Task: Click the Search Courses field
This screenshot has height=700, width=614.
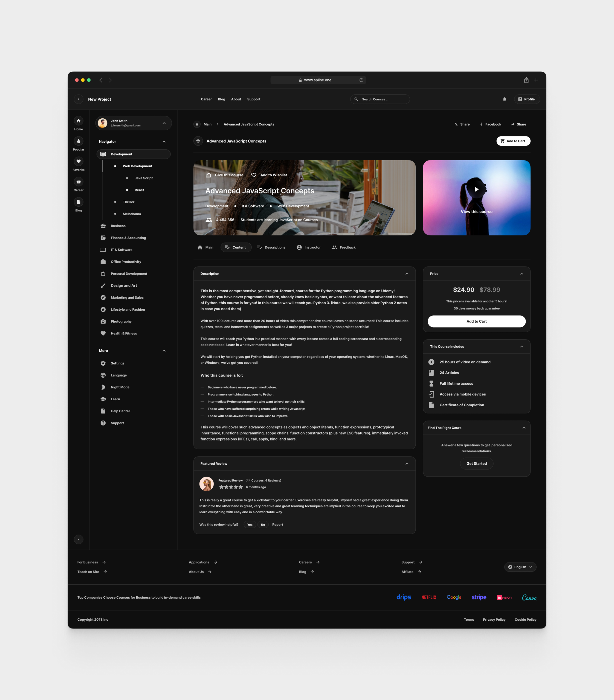Action: 380,99
